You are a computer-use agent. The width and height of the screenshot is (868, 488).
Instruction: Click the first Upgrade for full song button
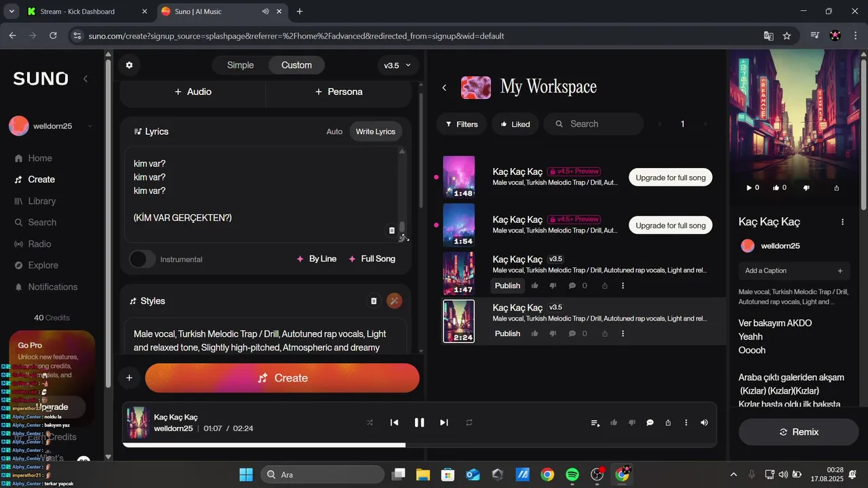tap(671, 178)
